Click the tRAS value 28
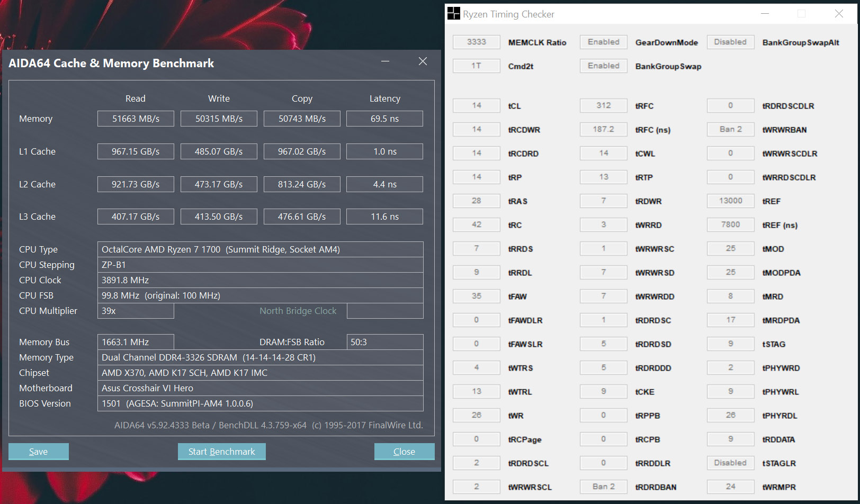The height and width of the screenshot is (504, 860). (477, 201)
